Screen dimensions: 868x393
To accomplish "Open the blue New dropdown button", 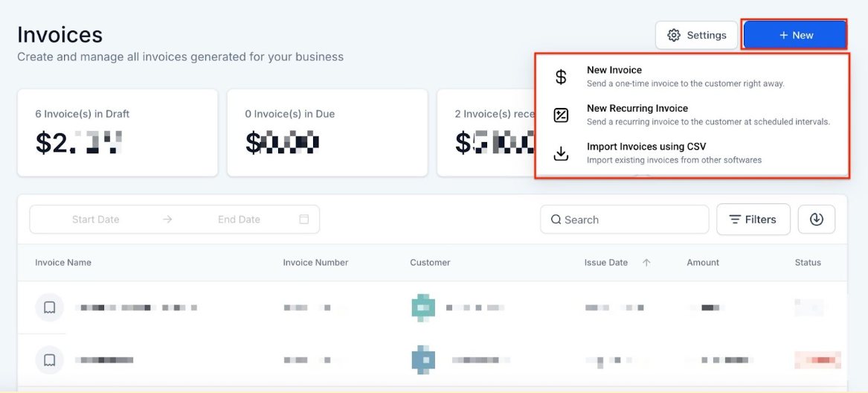I will (795, 35).
